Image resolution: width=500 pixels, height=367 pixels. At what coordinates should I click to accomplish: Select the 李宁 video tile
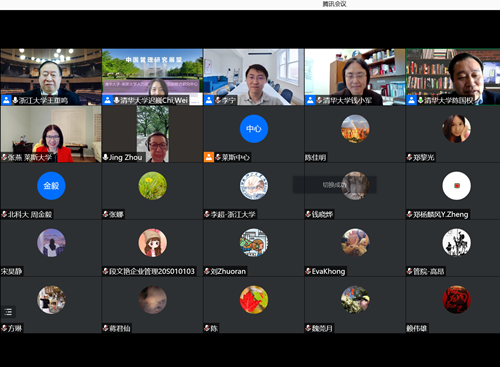point(254,77)
